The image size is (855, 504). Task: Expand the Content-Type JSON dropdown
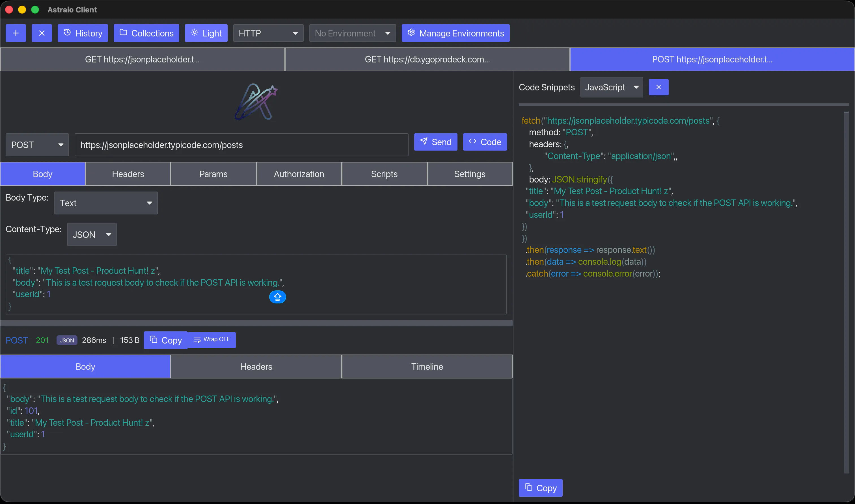coord(92,234)
